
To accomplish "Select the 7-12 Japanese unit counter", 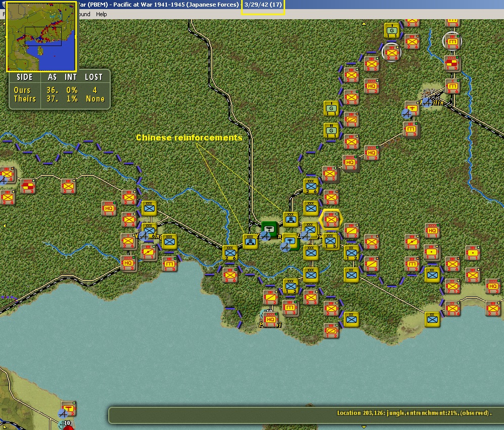I will click(x=452, y=286).
